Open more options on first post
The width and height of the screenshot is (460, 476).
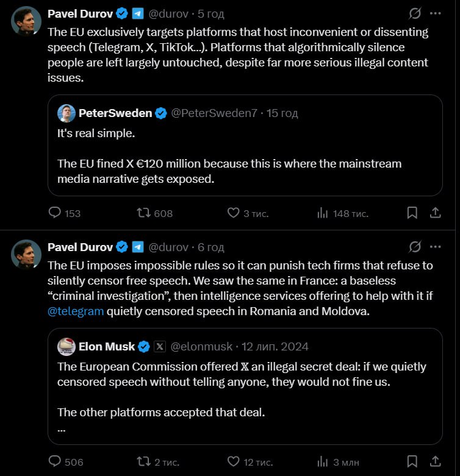point(435,13)
